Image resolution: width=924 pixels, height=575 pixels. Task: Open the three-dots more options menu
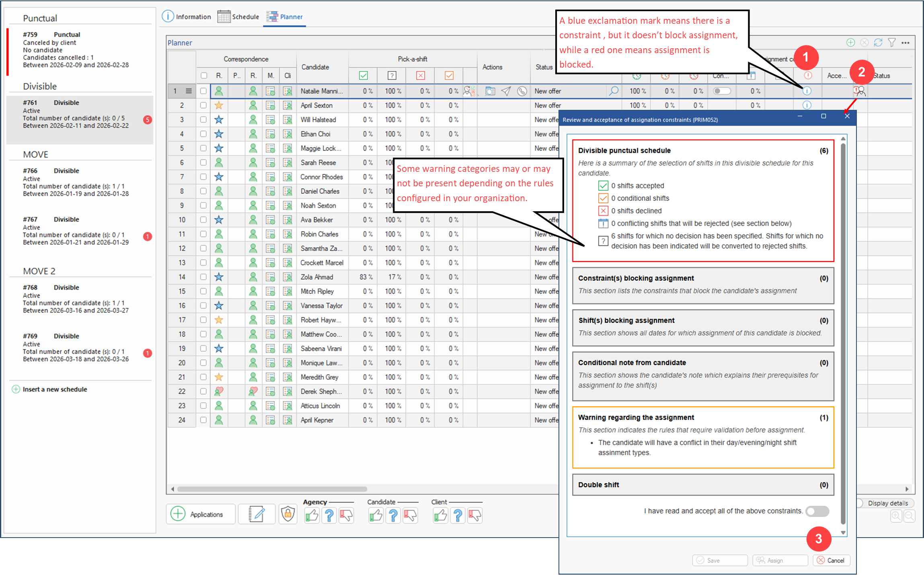point(906,43)
